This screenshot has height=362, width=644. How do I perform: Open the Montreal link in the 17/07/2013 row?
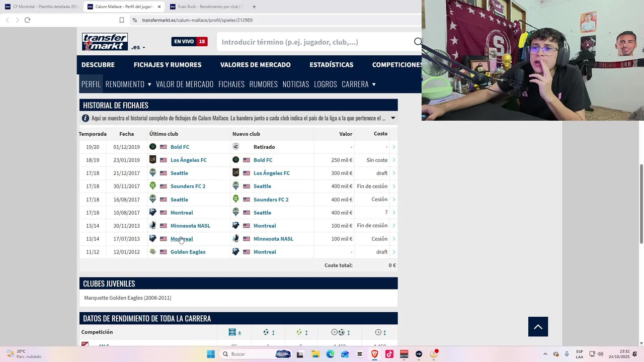(182, 239)
